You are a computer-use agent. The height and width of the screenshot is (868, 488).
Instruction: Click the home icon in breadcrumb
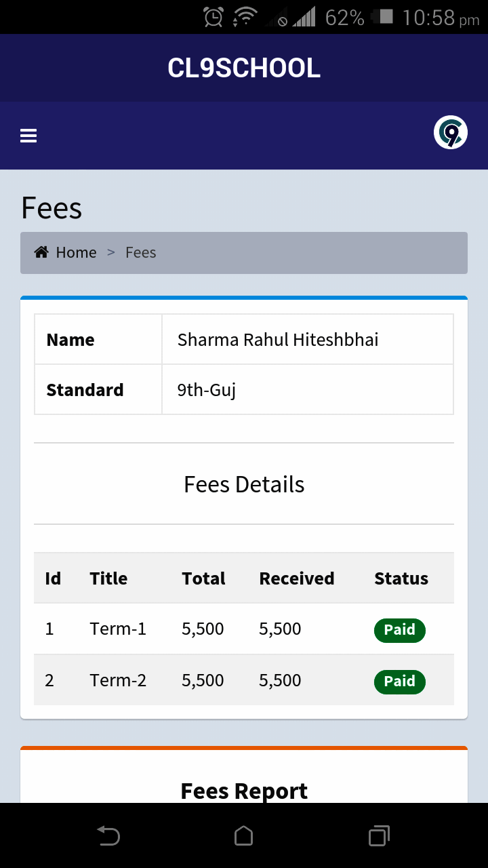(x=41, y=252)
